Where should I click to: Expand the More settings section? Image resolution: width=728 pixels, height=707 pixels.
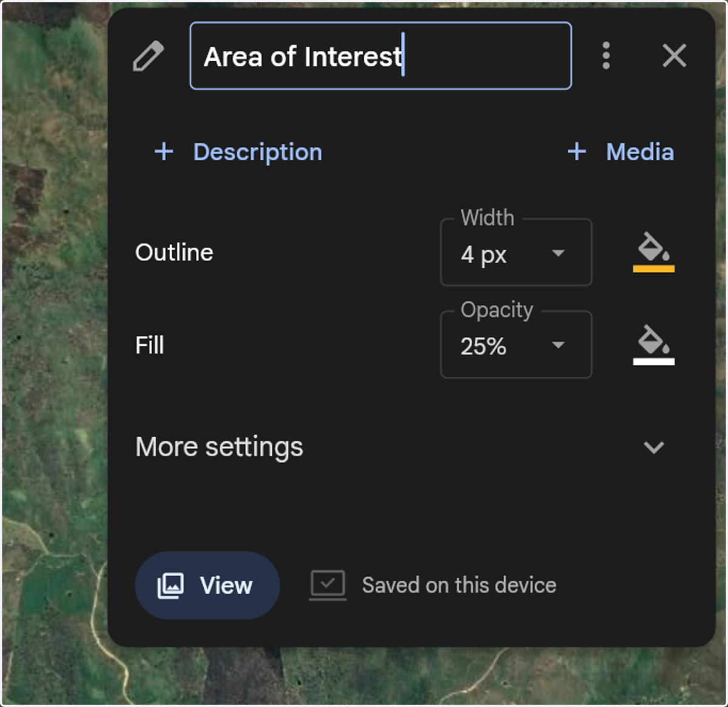[400, 447]
